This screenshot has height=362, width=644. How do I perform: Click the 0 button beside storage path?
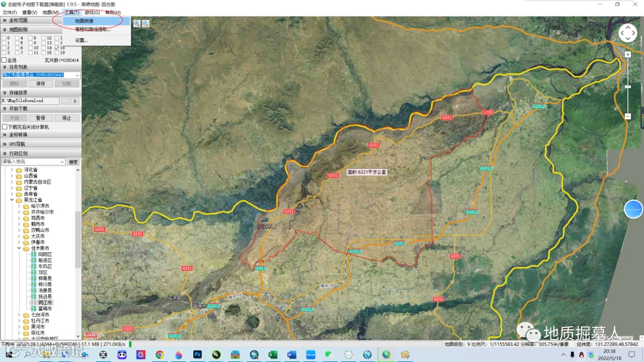click(75, 101)
